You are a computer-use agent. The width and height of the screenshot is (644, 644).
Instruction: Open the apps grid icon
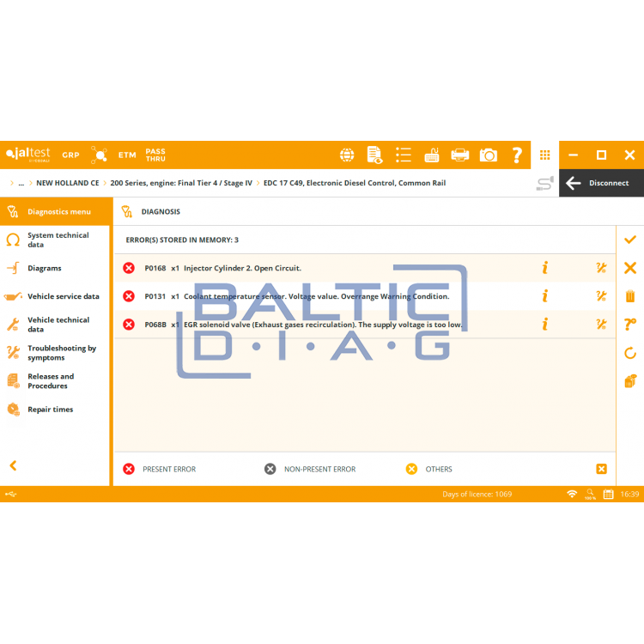click(x=545, y=155)
